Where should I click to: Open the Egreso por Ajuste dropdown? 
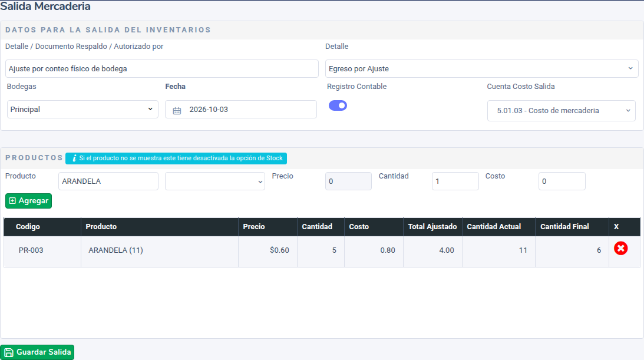pos(482,68)
